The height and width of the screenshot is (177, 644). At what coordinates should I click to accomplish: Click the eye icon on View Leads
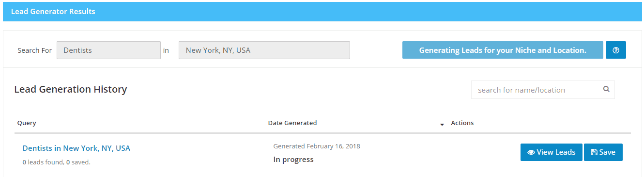pyautogui.click(x=531, y=152)
